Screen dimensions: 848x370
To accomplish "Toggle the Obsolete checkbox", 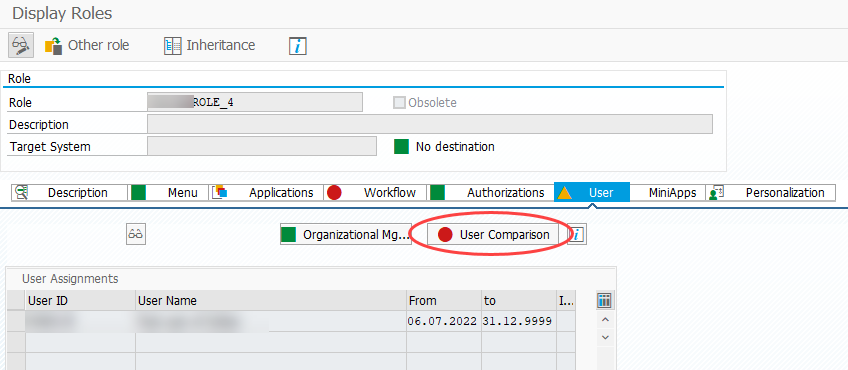I will [x=399, y=103].
